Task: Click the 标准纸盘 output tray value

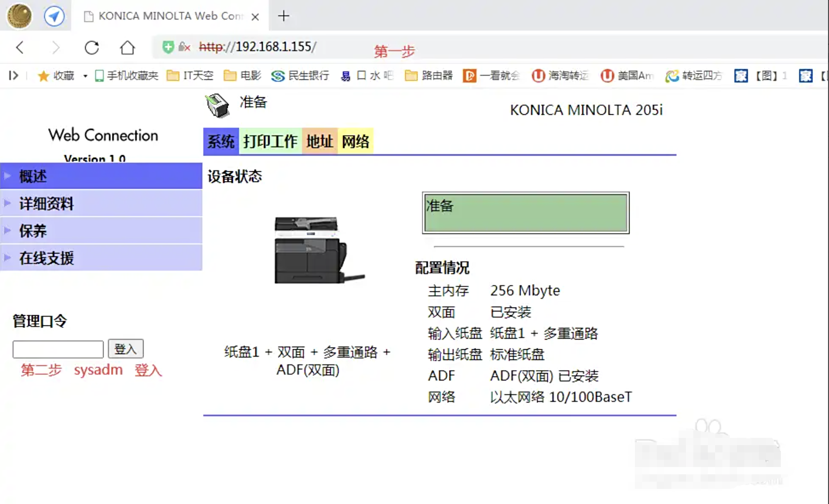Action: pyautogui.click(x=517, y=354)
